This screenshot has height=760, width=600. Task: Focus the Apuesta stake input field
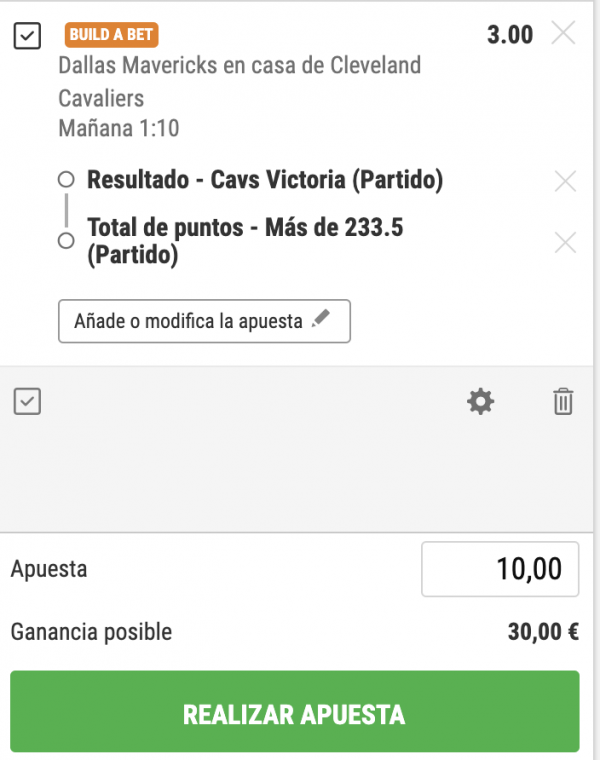tap(500, 569)
